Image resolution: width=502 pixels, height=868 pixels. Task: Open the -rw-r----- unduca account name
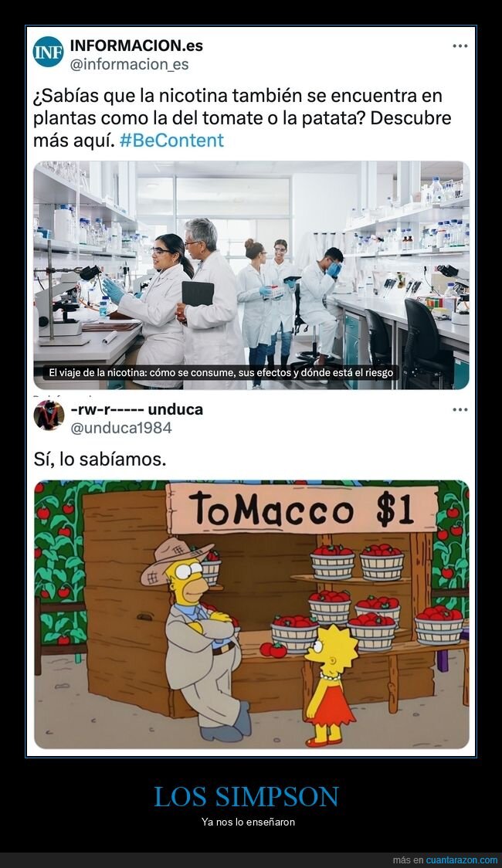pos(137,409)
